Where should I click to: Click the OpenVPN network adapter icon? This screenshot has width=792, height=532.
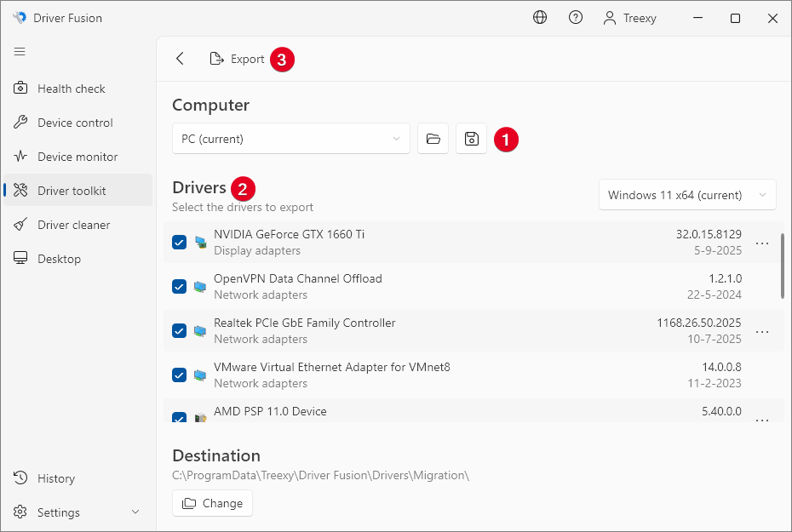click(200, 287)
